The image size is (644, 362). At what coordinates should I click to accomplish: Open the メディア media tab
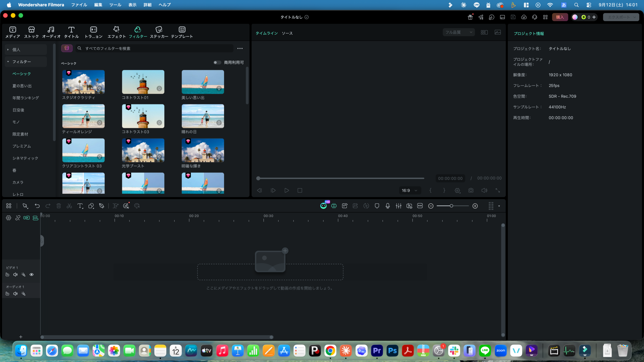coord(13,32)
